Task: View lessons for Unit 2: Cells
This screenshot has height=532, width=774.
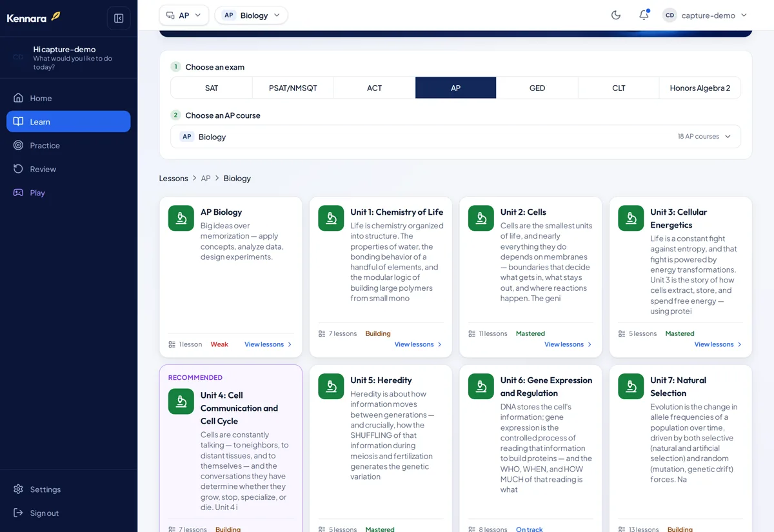Action: tap(568, 344)
